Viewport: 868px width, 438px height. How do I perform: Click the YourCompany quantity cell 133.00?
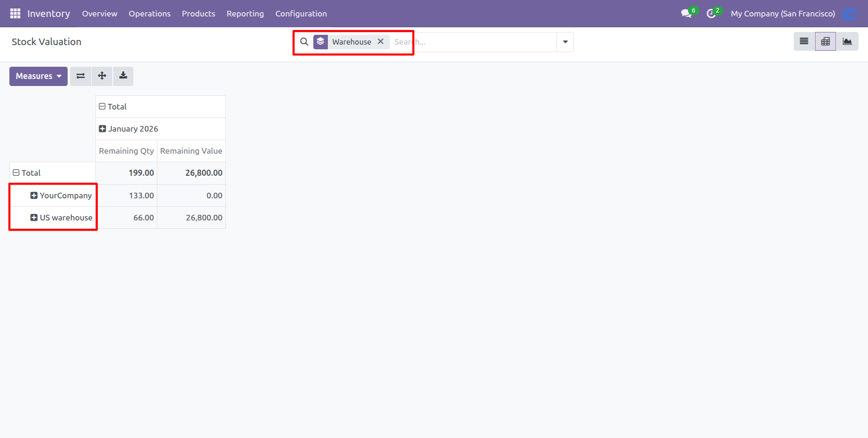pos(126,196)
